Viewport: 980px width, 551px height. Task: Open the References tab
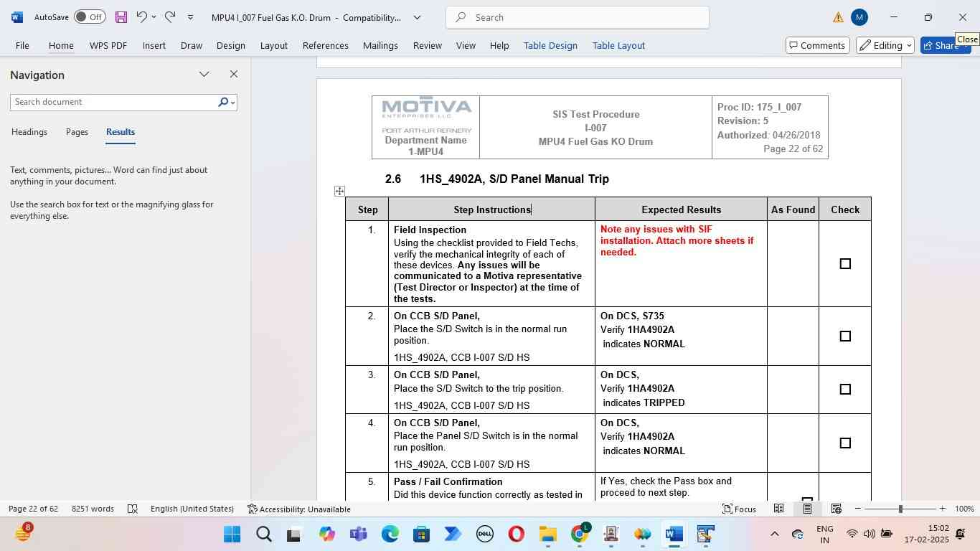[326, 45]
